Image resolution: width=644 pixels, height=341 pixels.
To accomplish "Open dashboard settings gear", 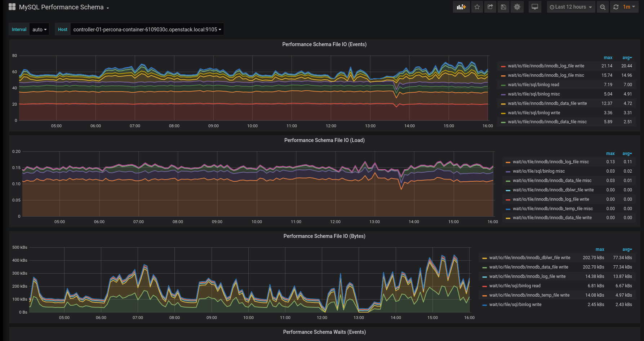I will click(x=517, y=7).
